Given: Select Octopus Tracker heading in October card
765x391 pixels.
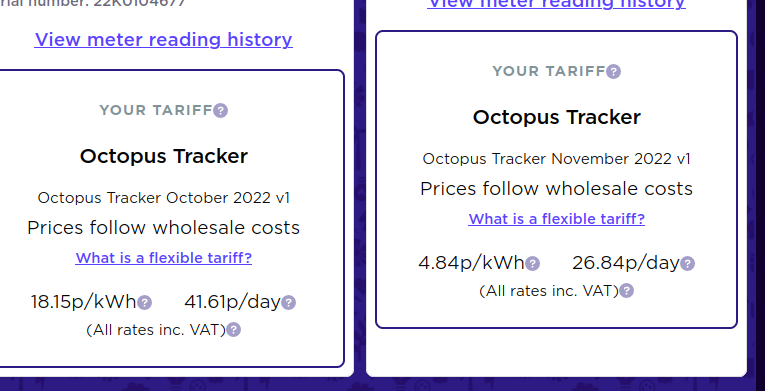Looking at the screenshot, I should point(163,156).
